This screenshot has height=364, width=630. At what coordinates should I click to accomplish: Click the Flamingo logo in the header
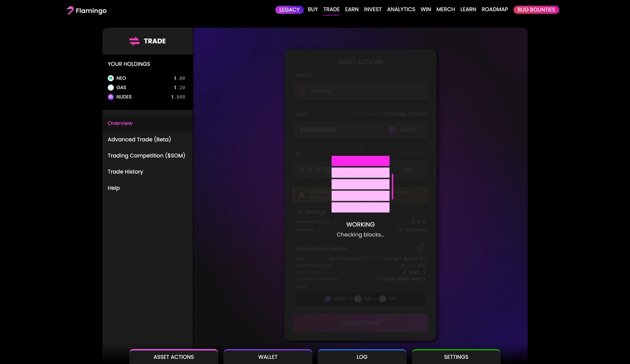click(86, 10)
